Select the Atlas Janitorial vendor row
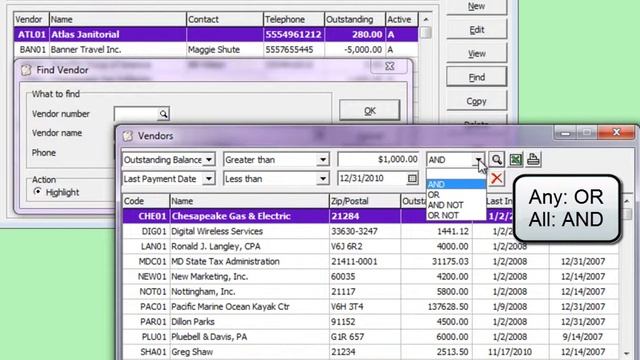This screenshot has width=640, height=360. (x=216, y=34)
